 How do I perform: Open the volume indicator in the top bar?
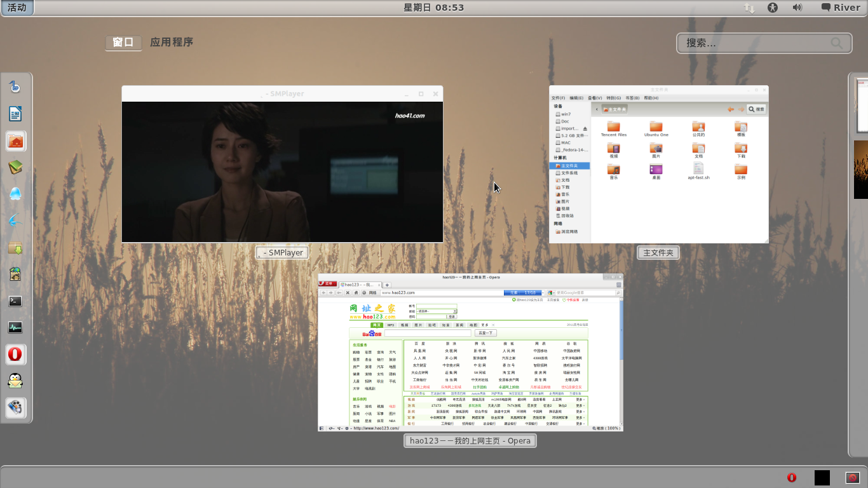click(797, 8)
